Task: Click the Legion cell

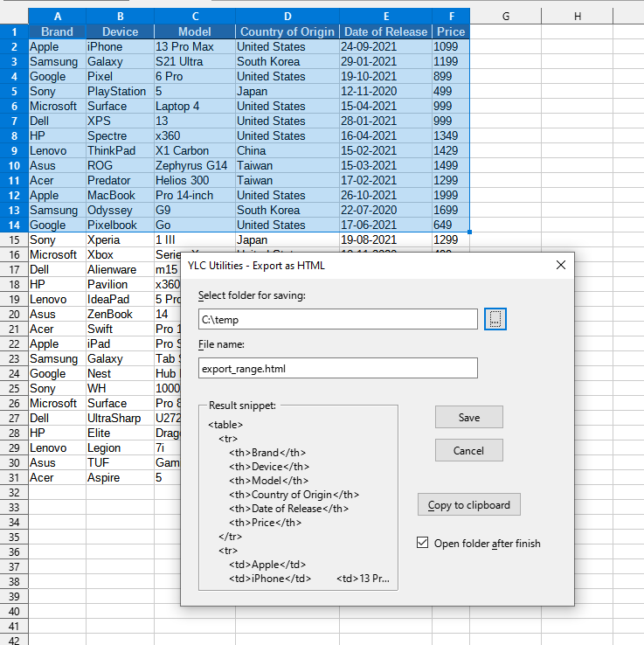Action: coord(120,447)
